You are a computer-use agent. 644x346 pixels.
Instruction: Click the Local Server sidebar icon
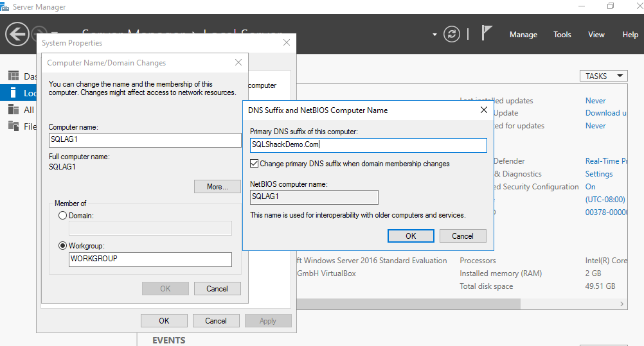click(13, 93)
